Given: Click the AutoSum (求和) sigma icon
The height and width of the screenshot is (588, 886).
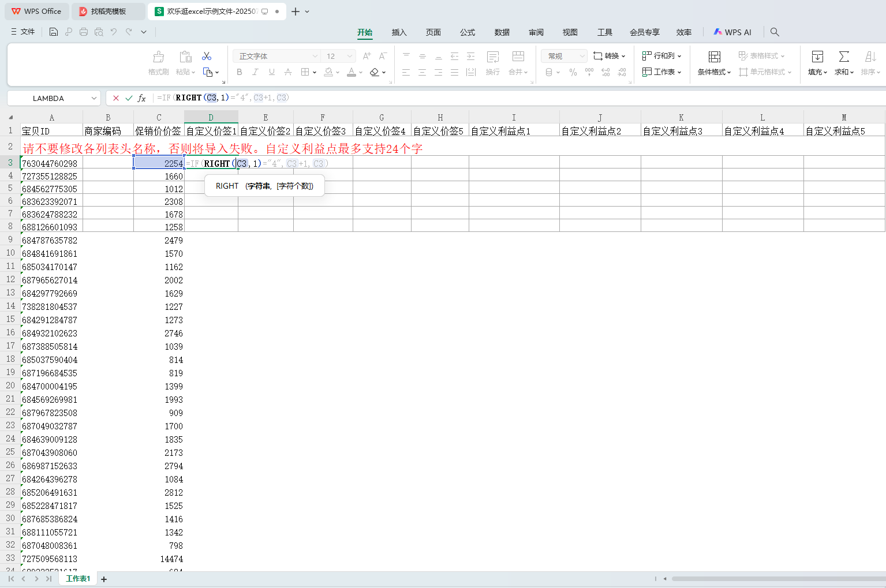Looking at the screenshot, I should [x=844, y=57].
